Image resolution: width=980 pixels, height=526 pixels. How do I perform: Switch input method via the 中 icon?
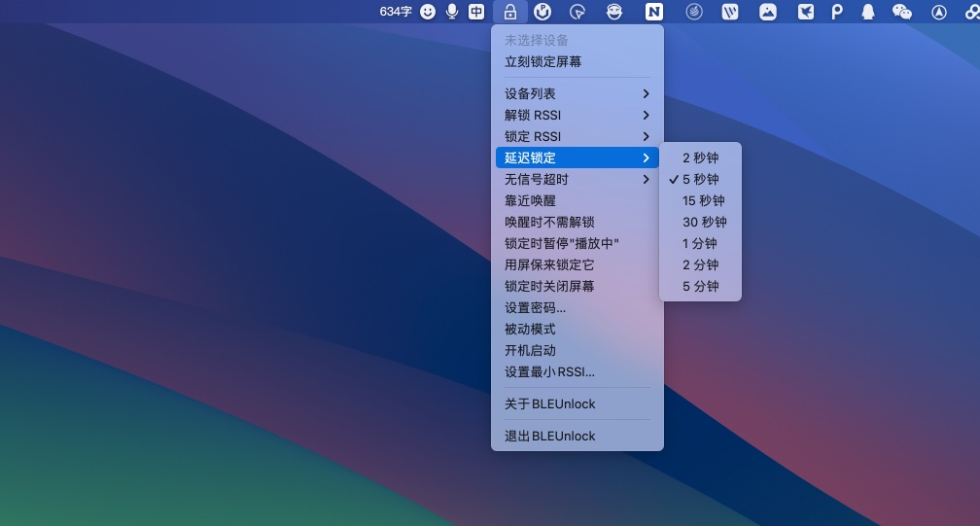[476, 12]
